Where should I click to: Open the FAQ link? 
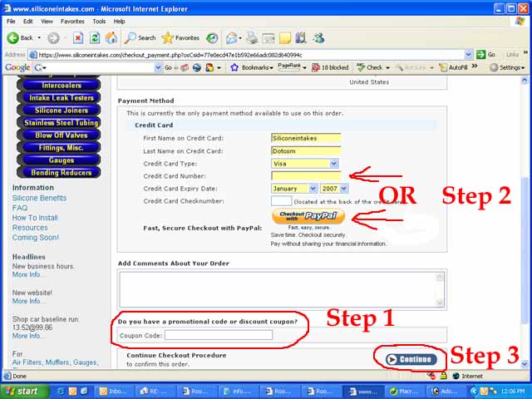[20, 208]
